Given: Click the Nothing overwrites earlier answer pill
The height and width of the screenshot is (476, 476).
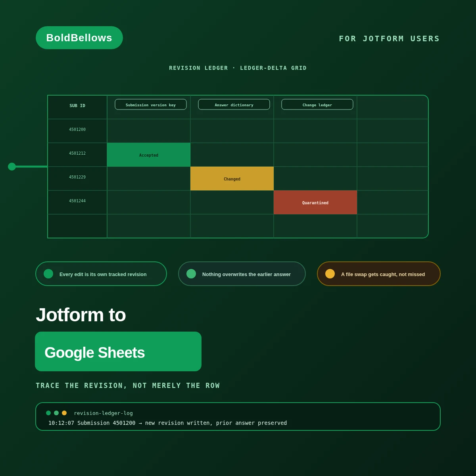Looking at the screenshot, I should click(242, 274).
